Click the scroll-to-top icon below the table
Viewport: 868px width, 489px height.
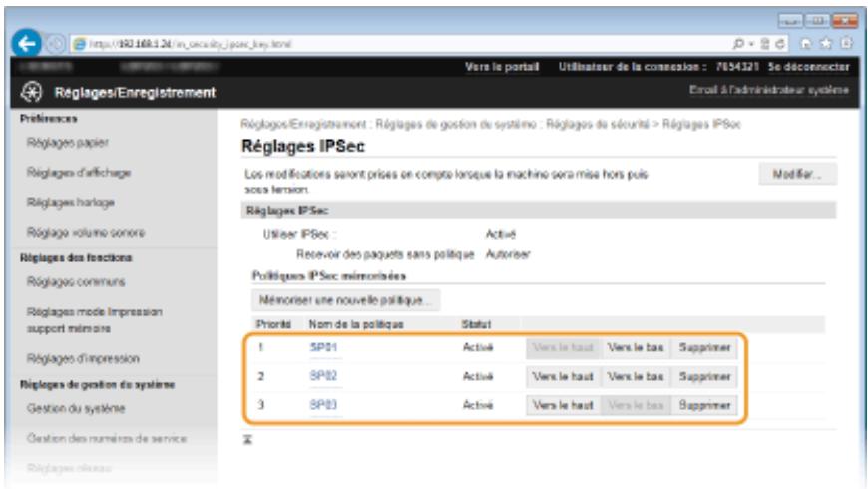click(x=248, y=440)
